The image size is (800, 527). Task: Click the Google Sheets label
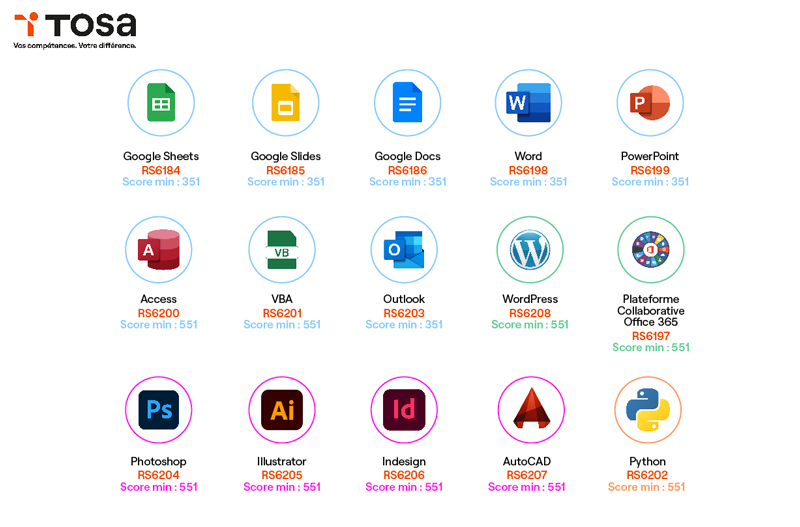pyautogui.click(x=161, y=157)
